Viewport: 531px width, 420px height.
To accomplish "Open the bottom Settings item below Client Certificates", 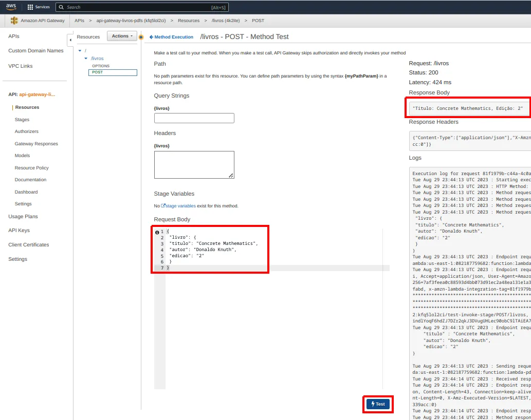I will (x=17, y=259).
